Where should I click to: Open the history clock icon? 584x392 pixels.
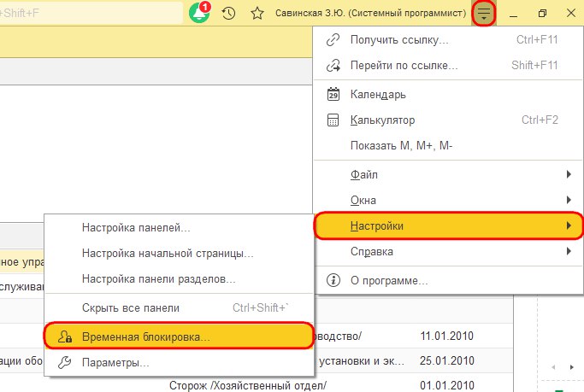tap(228, 14)
